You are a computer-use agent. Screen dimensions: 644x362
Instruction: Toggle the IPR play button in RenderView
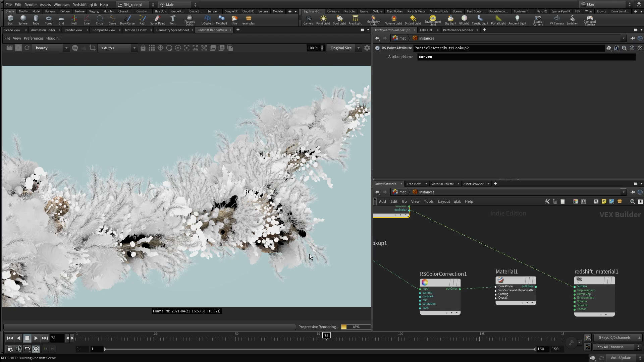pyautogui.click(x=18, y=48)
